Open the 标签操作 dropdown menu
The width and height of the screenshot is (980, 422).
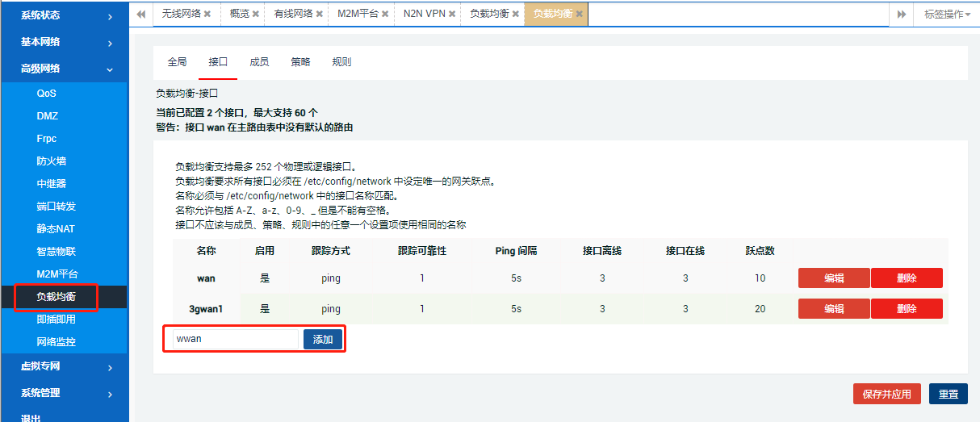(947, 15)
